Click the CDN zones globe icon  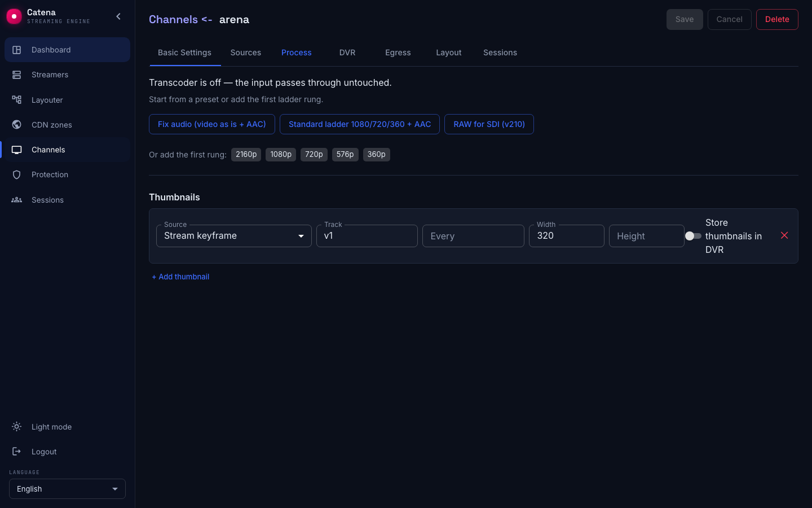17,125
